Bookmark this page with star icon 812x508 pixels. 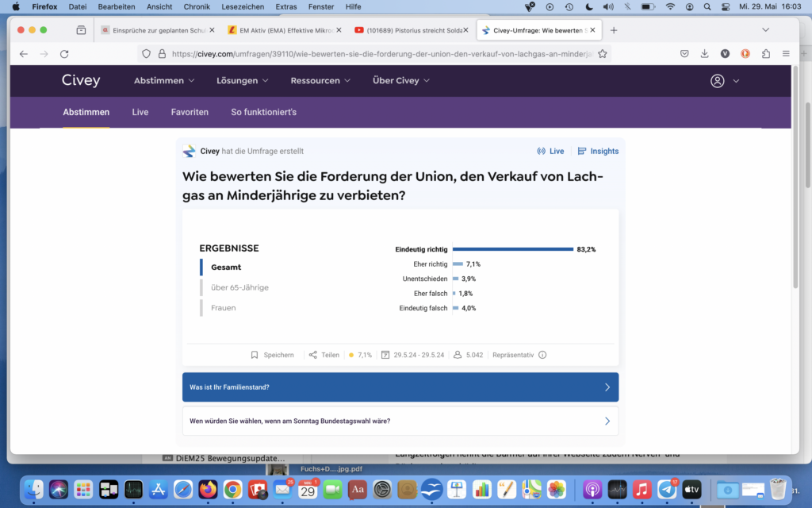[x=603, y=54]
